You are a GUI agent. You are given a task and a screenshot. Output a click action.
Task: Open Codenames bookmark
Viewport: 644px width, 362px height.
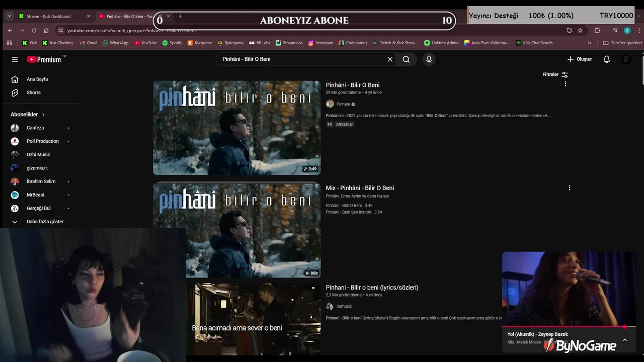click(352, 43)
